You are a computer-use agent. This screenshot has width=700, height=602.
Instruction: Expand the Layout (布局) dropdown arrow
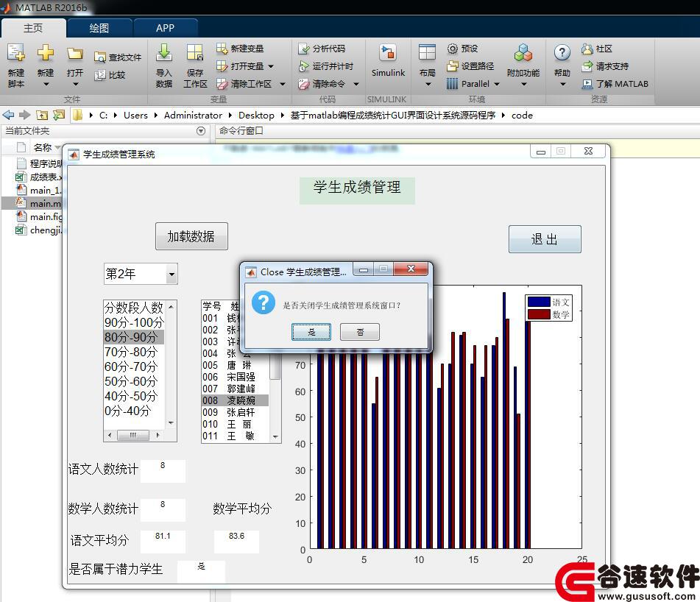[427, 84]
